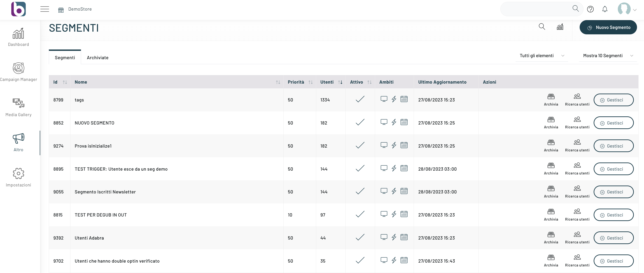Toggle the hamburger menu
This screenshot has width=644, height=273.
pos(44,9)
